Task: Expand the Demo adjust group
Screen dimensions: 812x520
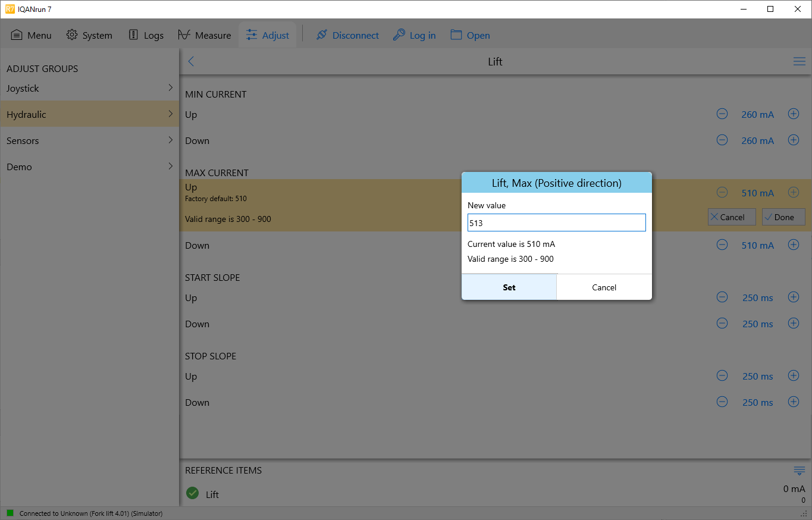Action: pyautogui.click(x=89, y=167)
